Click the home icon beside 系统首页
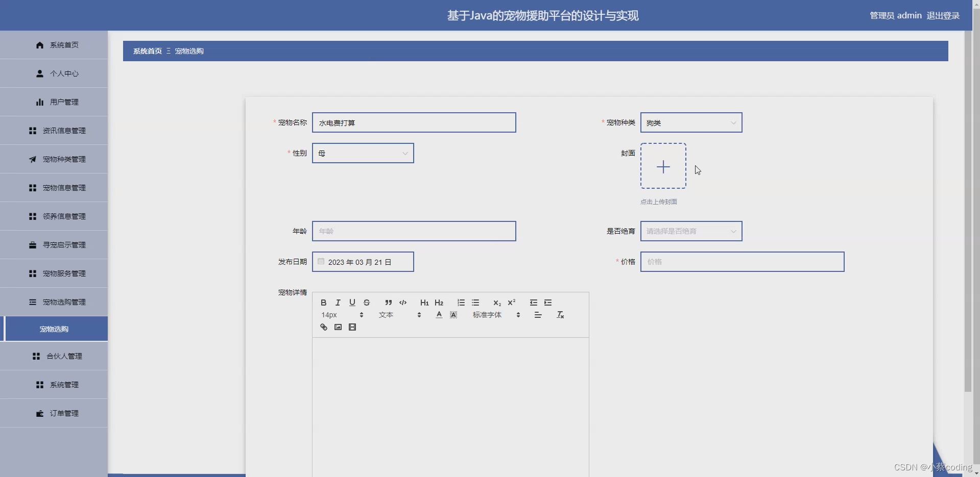Viewport: 980px width, 477px height. tap(40, 45)
